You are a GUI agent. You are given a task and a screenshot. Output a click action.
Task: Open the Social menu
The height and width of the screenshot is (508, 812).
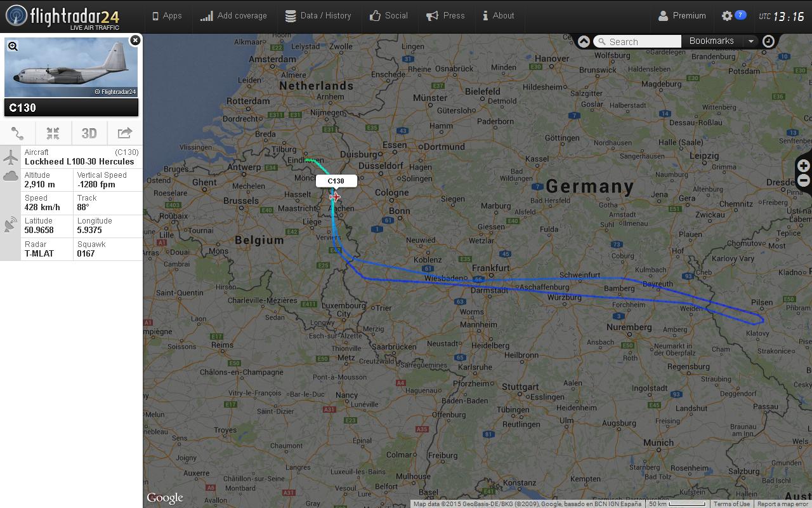[388, 16]
